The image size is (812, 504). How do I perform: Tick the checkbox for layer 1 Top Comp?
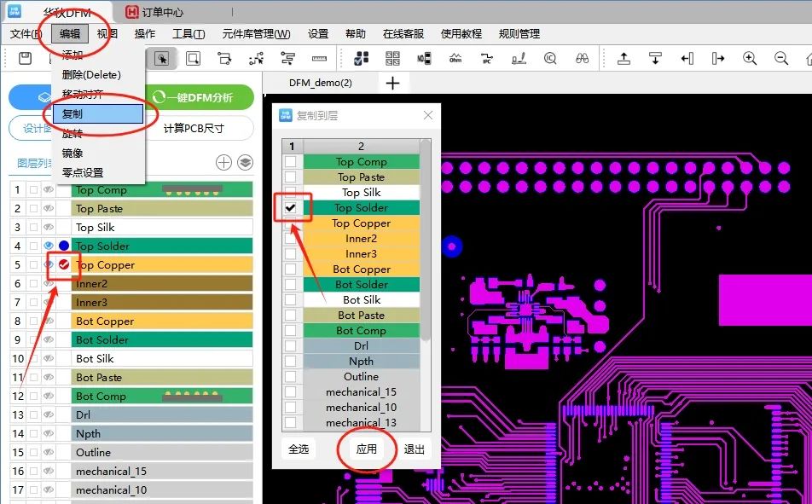[33, 190]
